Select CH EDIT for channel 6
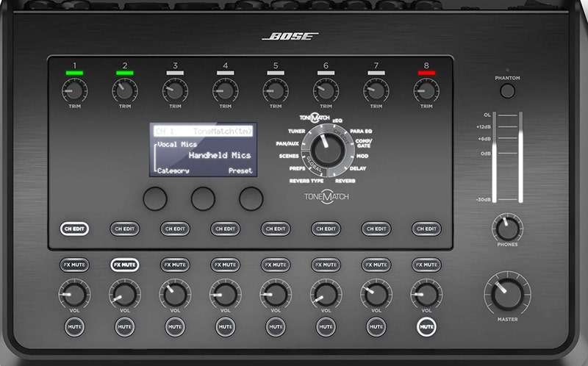Image resolution: width=588 pixels, height=366 pixels. (326, 229)
